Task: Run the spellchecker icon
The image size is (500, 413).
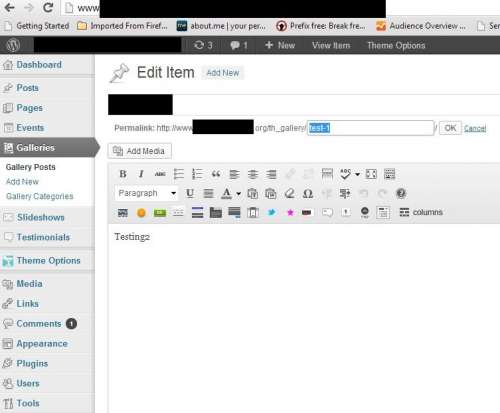Action: point(345,174)
